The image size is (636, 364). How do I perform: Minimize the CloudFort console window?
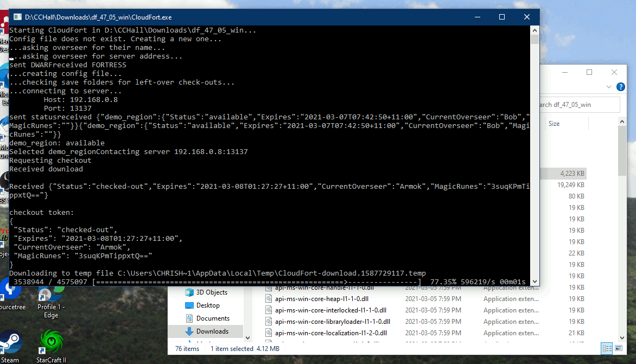(478, 17)
